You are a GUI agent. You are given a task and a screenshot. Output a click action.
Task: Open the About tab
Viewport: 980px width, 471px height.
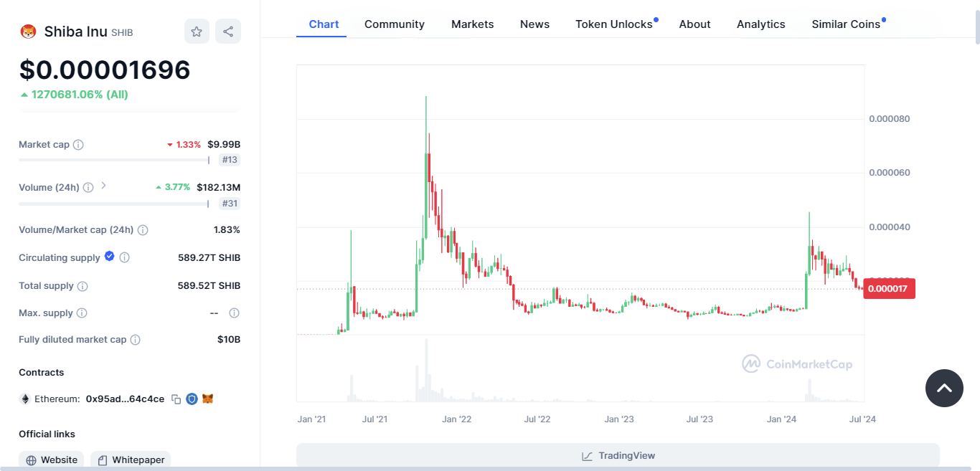pyautogui.click(x=694, y=24)
